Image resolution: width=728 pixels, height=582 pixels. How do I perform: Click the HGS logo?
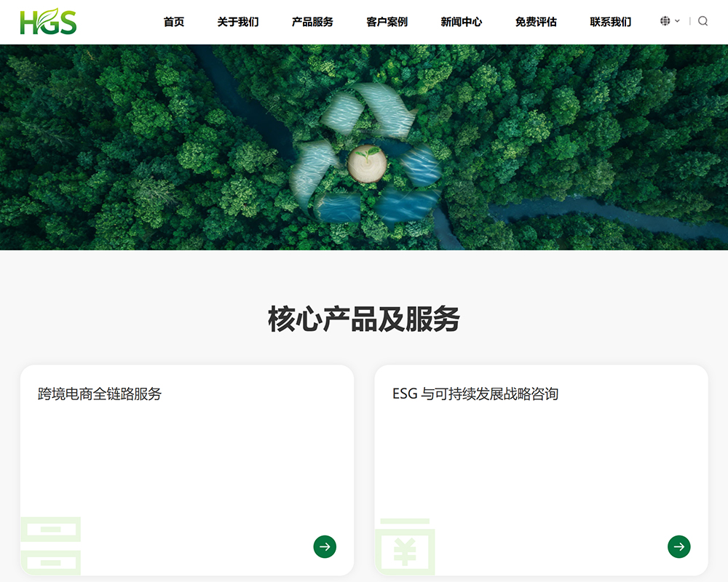tap(48, 22)
